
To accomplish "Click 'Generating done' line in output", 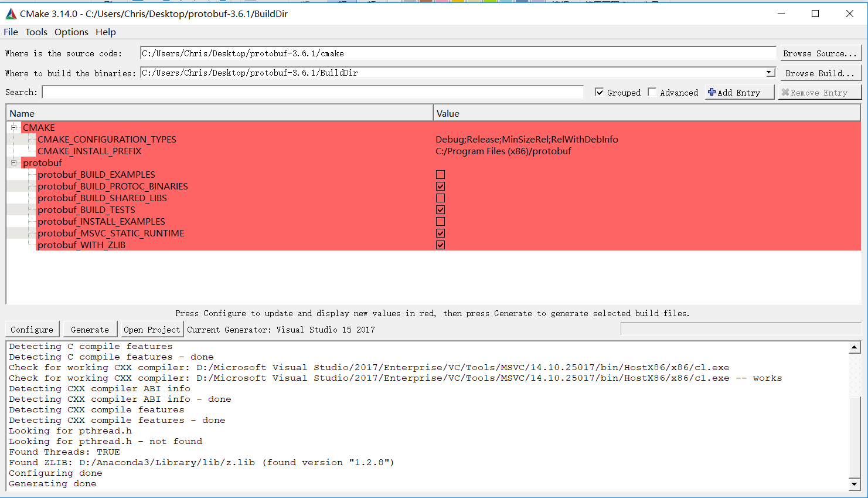I will pyautogui.click(x=53, y=483).
